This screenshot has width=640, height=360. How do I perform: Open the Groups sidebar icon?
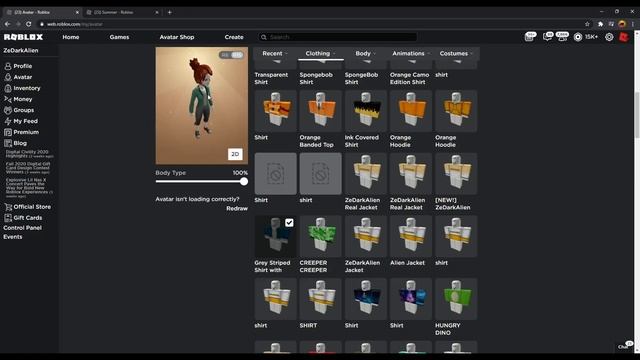(8, 110)
